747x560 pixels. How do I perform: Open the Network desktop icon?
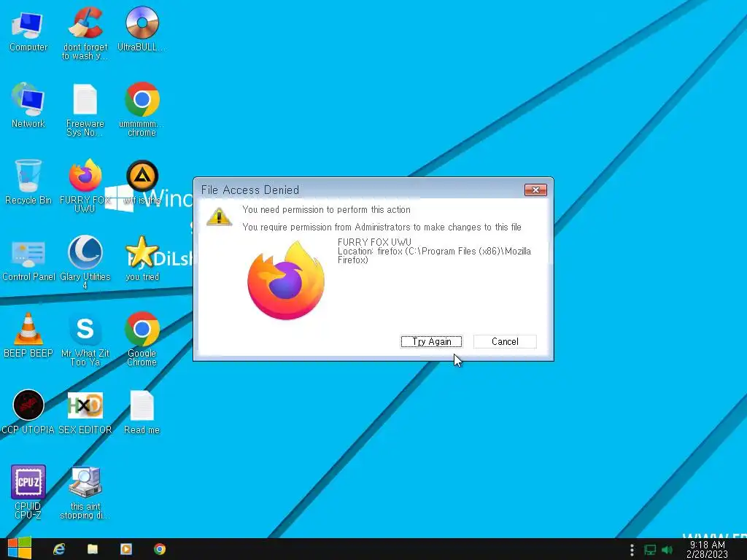click(28, 106)
